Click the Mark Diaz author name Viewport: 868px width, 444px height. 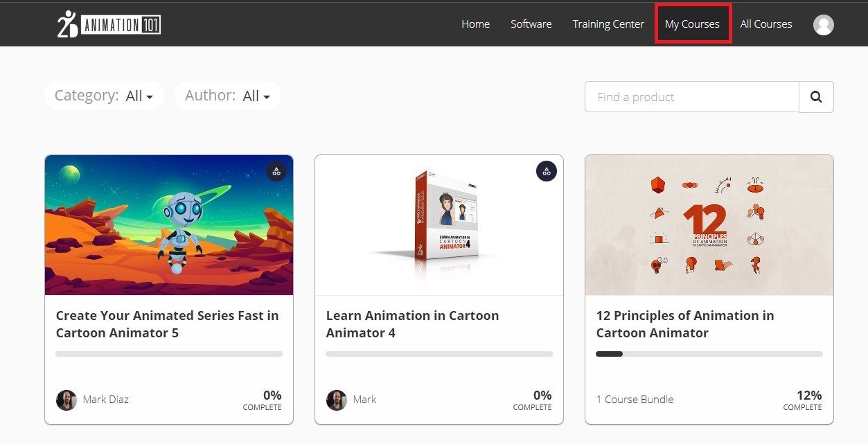click(x=105, y=400)
